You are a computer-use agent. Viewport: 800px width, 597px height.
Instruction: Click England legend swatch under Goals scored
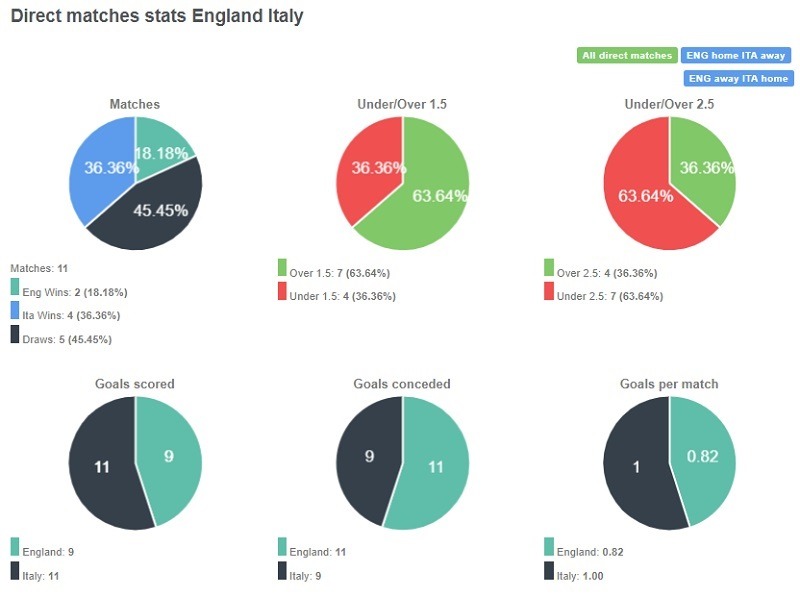tap(15, 547)
